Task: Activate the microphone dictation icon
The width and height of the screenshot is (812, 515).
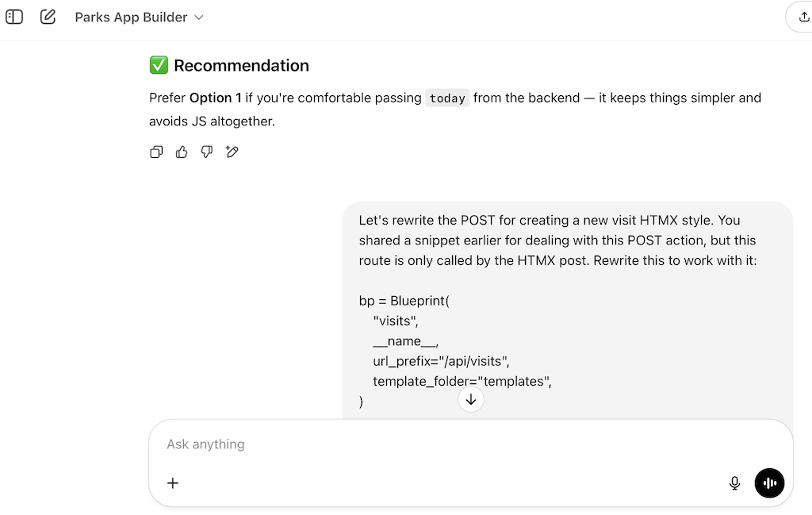Action: tap(734, 483)
